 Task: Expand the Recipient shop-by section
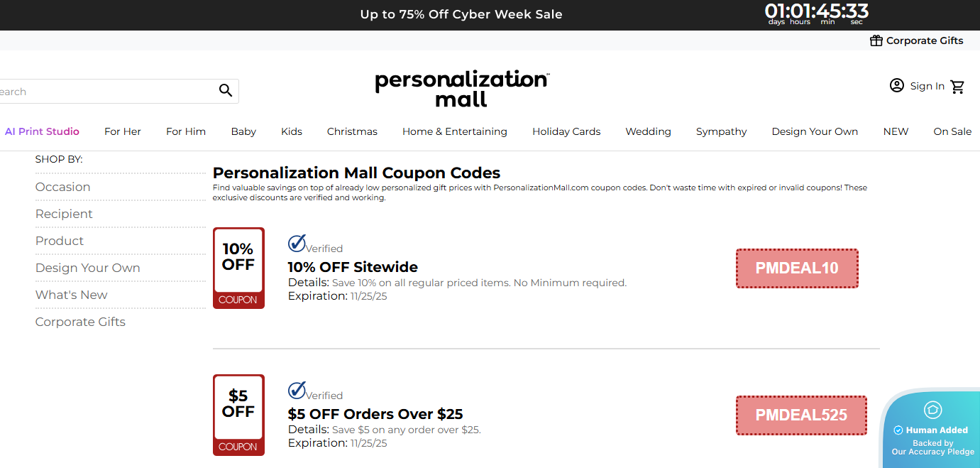point(64,214)
